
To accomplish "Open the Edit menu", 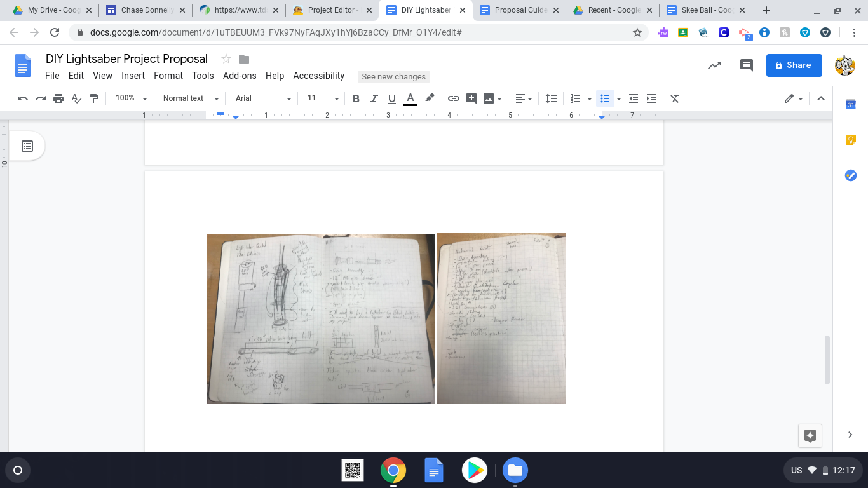I will pos(76,76).
